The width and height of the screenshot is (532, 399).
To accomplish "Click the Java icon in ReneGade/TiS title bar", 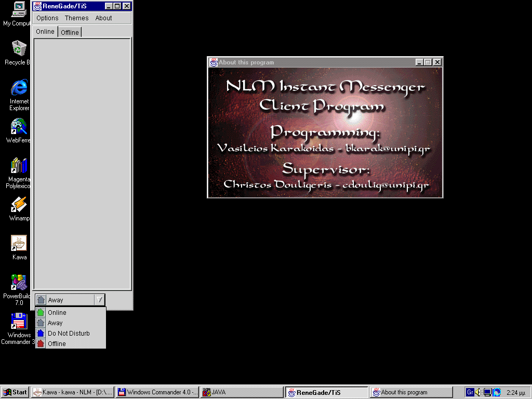I will [37, 6].
